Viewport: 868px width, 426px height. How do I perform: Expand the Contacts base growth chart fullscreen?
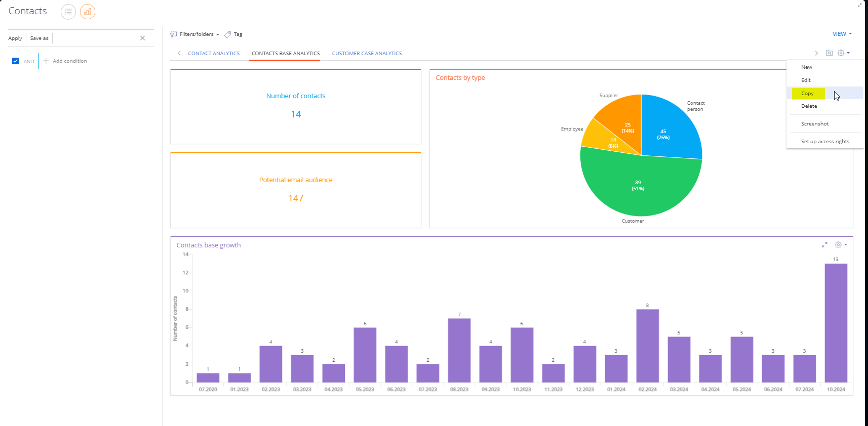click(x=824, y=245)
